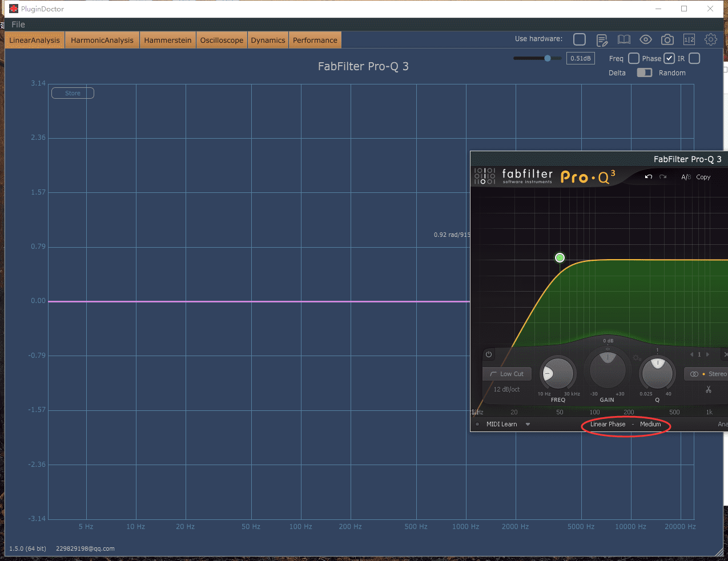
Task: Click the band power button in Pro-Q
Action: point(489,354)
